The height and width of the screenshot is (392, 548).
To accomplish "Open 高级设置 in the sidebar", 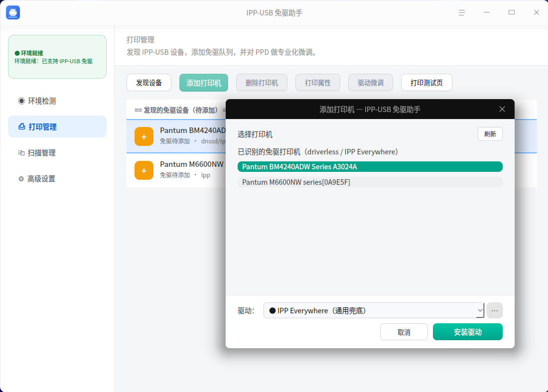I will point(57,178).
